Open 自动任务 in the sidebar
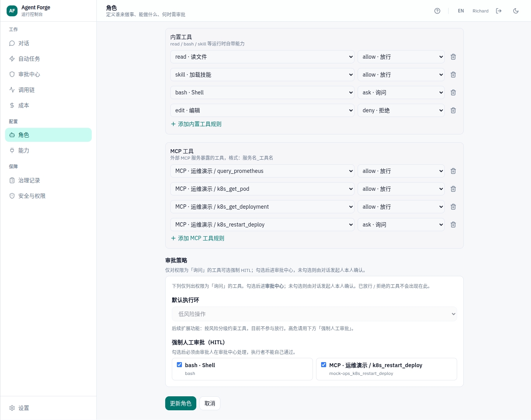The height and width of the screenshot is (420, 531). 48,59
